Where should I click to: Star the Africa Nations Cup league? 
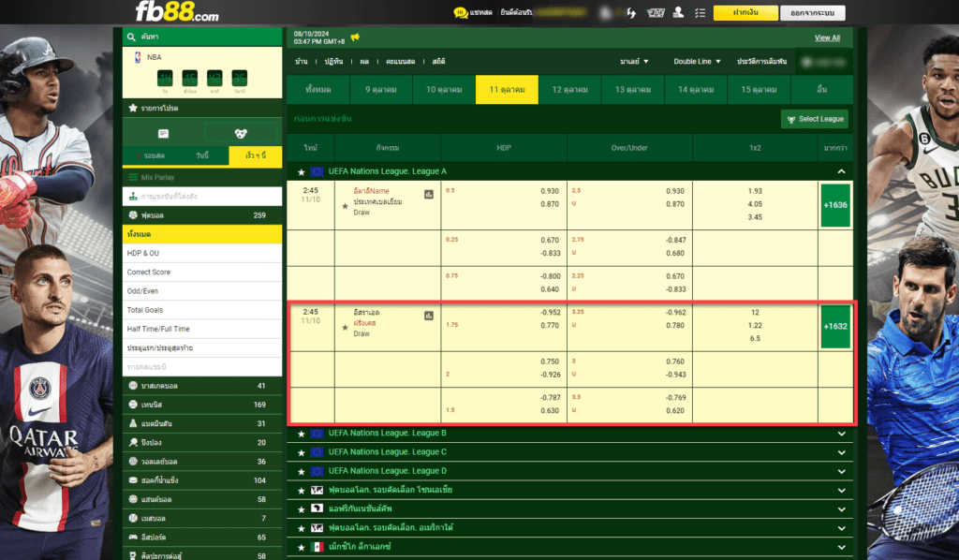[301, 509]
